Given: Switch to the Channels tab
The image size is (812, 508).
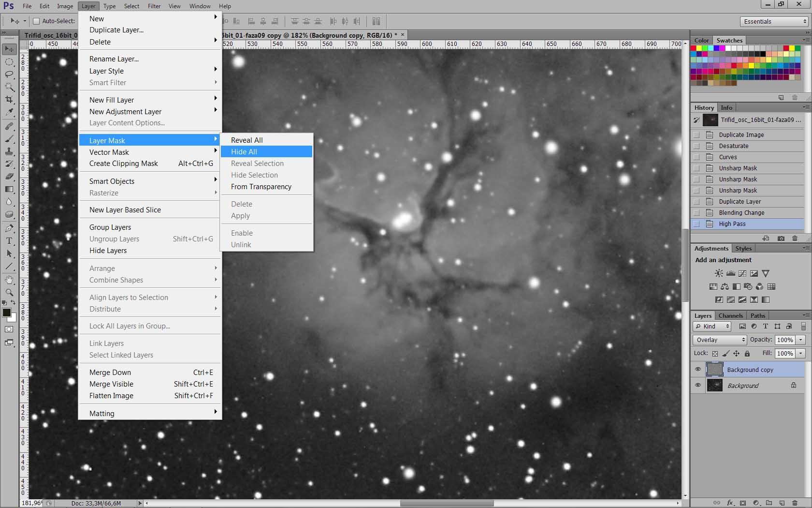Looking at the screenshot, I should (x=730, y=316).
